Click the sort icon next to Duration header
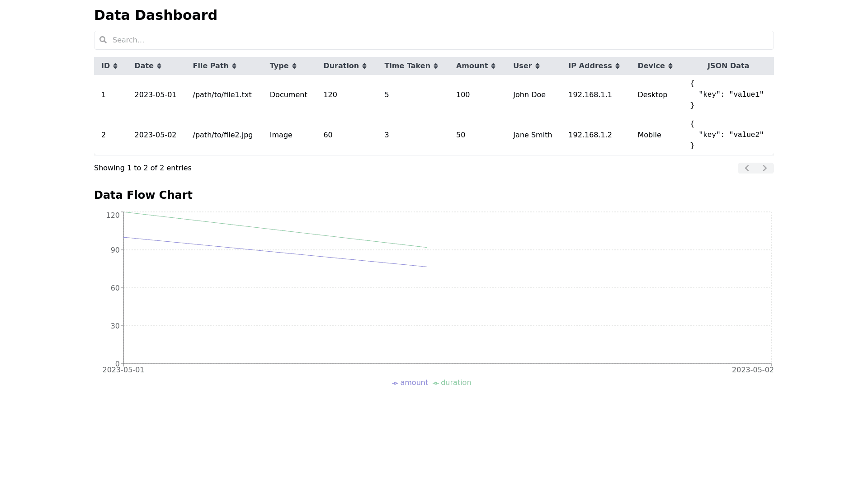The image size is (868, 488). [363, 66]
